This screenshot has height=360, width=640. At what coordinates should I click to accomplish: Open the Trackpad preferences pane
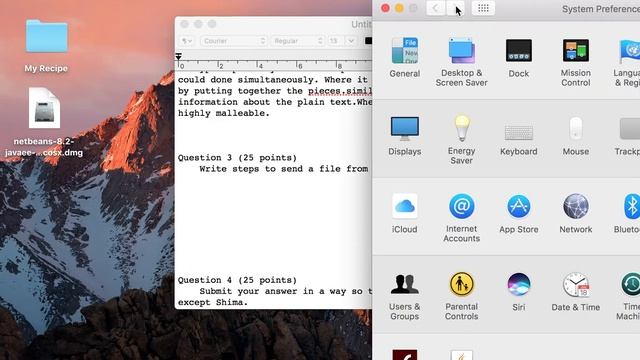pos(628,136)
